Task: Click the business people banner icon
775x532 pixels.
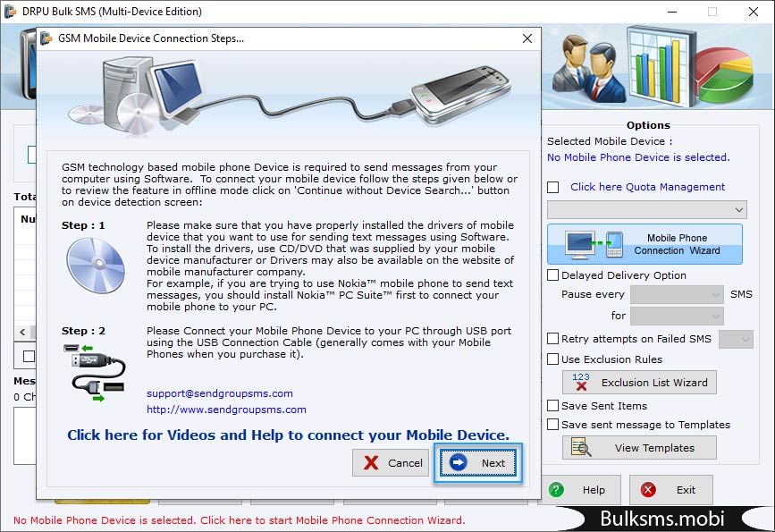Action: [x=588, y=67]
